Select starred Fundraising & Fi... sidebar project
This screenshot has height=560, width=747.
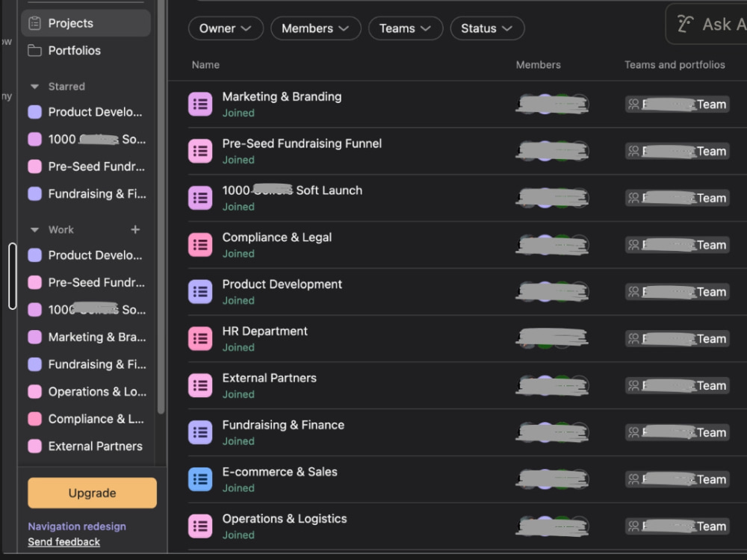[86, 194]
